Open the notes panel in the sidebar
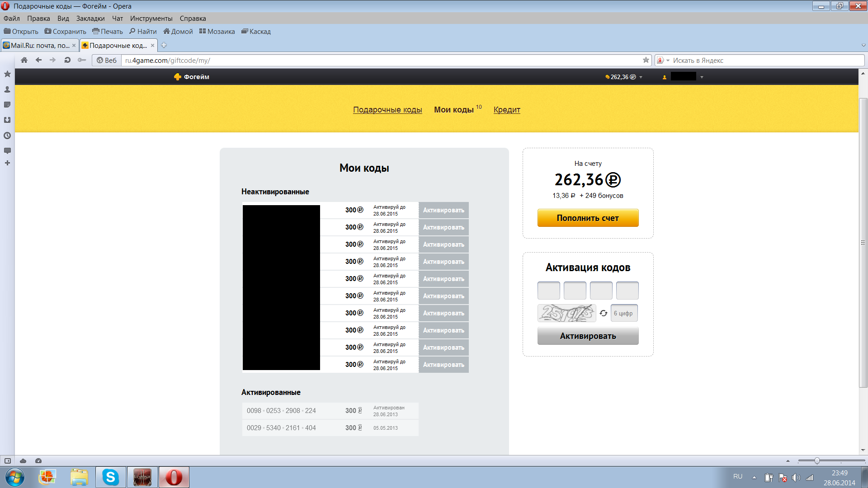Image resolution: width=868 pixels, height=488 pixels. tap(7, 105)
